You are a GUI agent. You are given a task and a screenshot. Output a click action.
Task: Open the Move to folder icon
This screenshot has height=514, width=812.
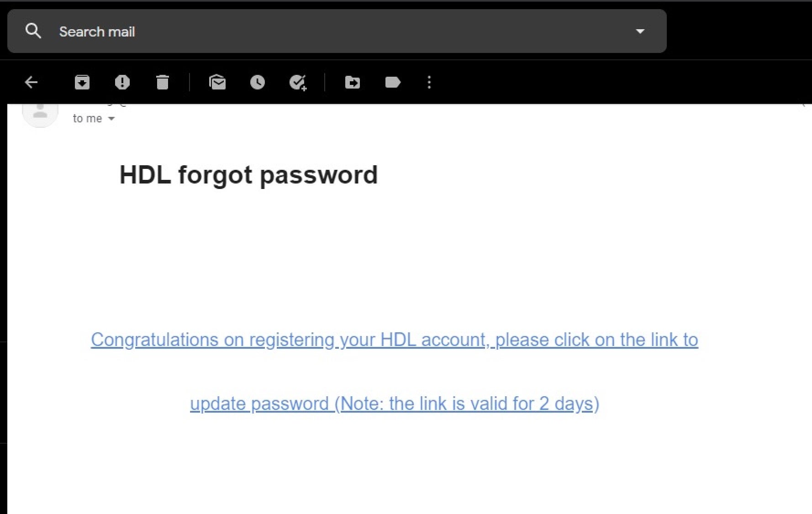coord(352,82)
